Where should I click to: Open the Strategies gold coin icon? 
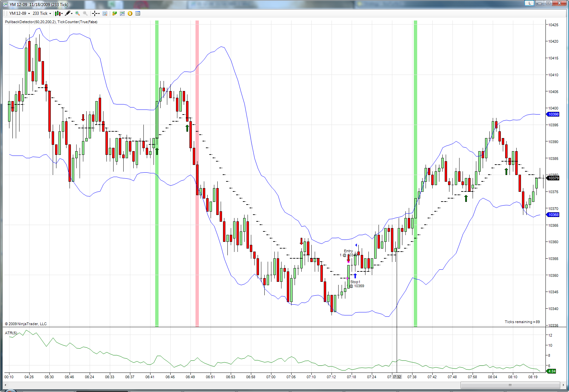click(130, 13)
